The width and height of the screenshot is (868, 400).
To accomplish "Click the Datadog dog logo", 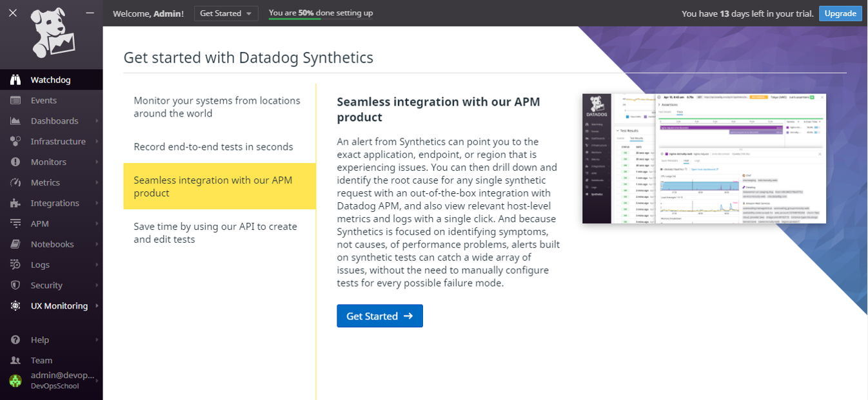I will click(53, 33).
